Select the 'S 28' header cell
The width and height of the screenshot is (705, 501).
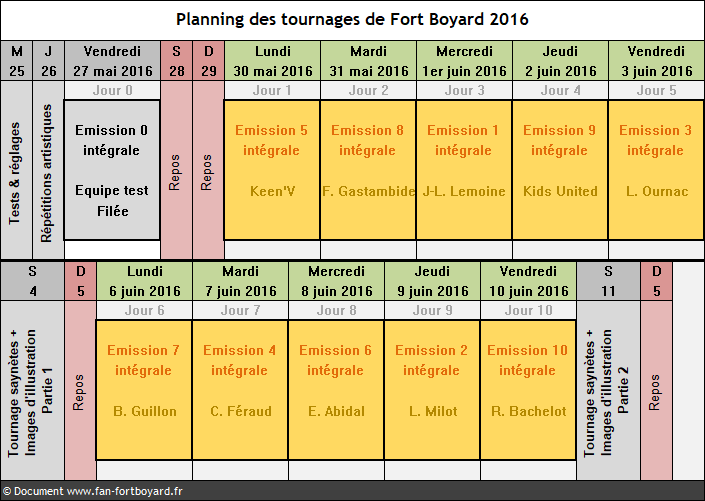click(177, 61)
